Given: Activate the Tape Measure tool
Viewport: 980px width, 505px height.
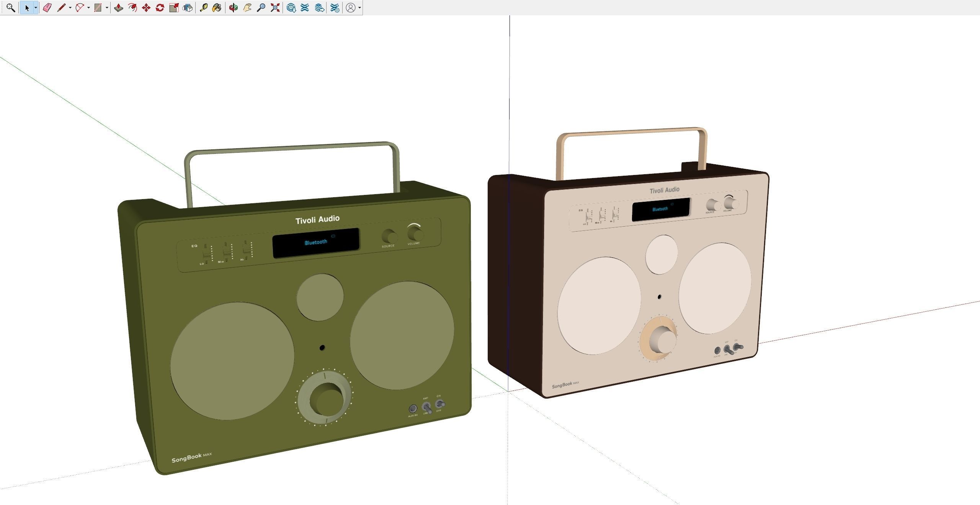Looking at the screenshot, I should click(x=203, y=7).
